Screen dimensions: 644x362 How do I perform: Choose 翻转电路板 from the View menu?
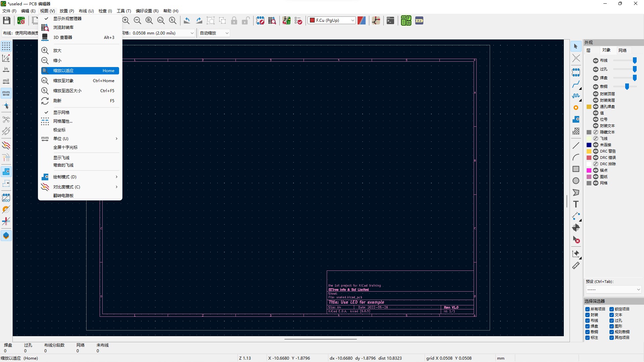coord(80,195)
